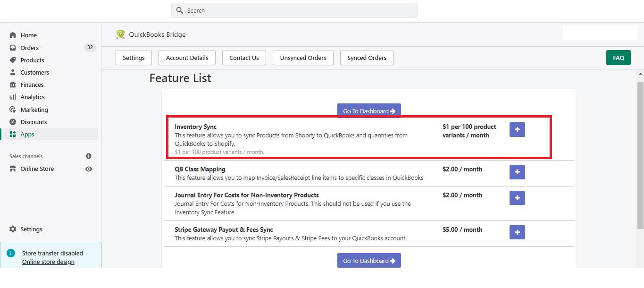Click the Settings button in app toolbar
The height and width of the screenshot is (288, 644).
click(x=134, y=58)
